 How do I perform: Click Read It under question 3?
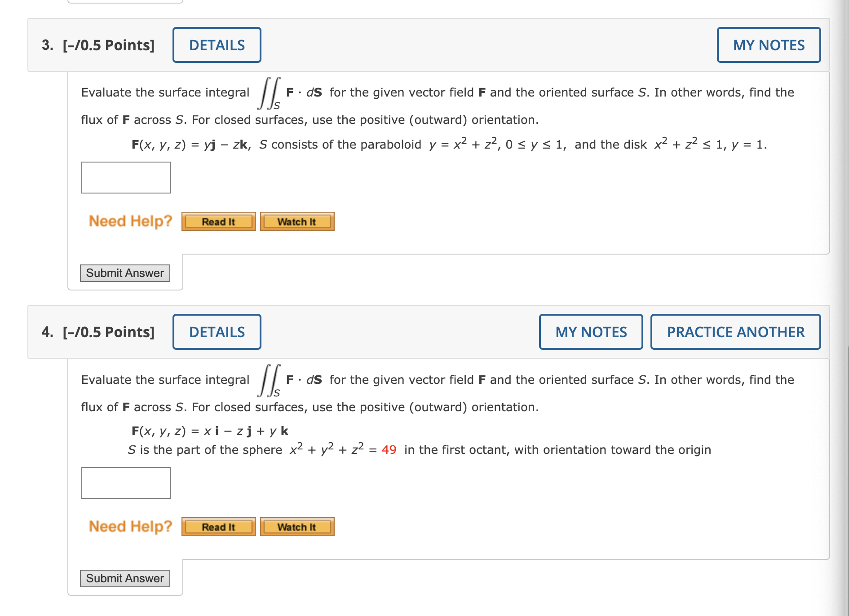tap(219, 222)
